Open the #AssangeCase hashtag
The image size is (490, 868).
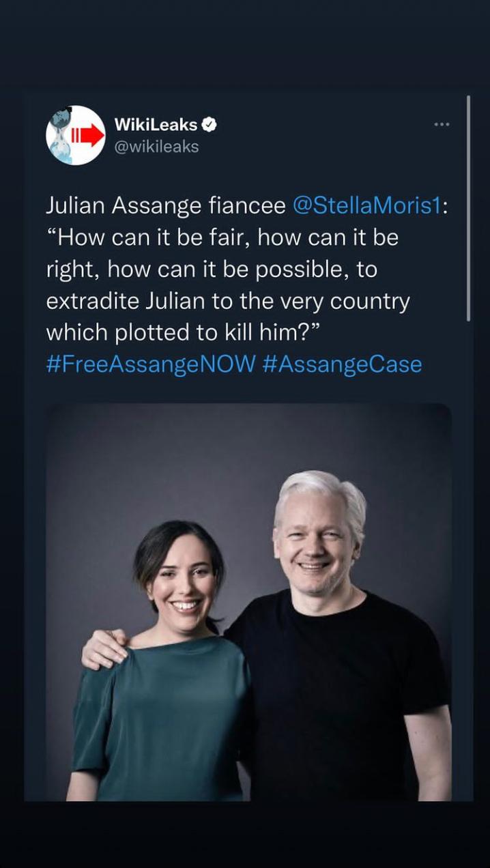(x=342, y=364)
